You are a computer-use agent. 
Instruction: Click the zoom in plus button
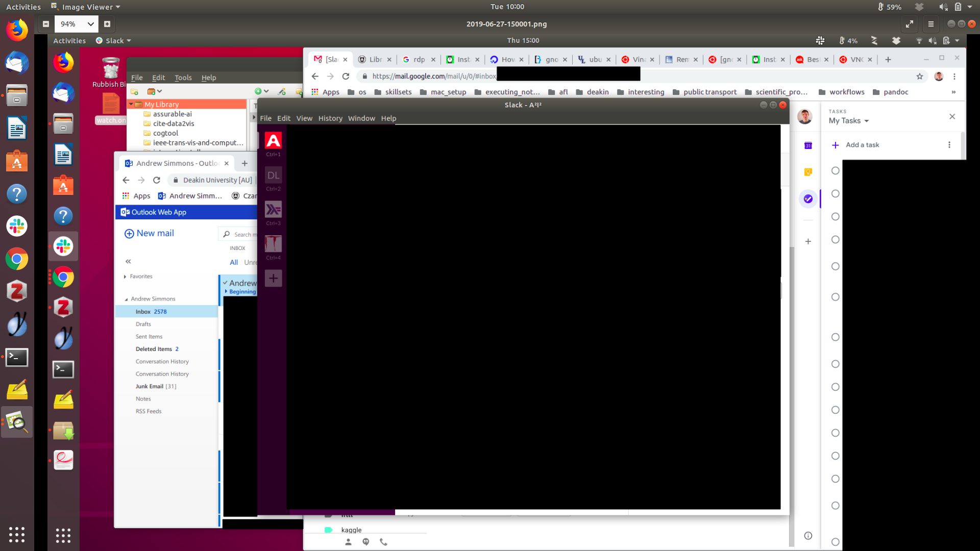point(107,24)
